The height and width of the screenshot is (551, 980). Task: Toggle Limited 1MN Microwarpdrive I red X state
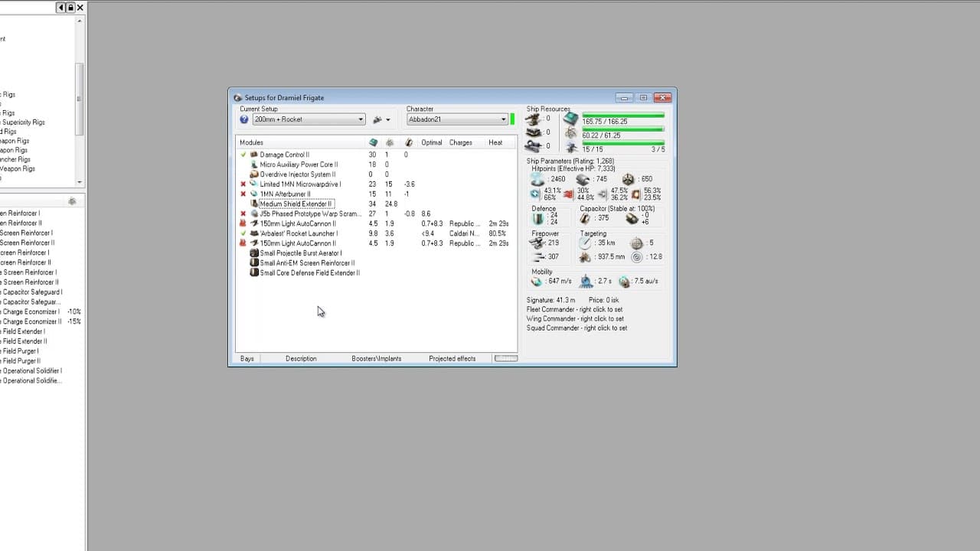pos(243,184)
